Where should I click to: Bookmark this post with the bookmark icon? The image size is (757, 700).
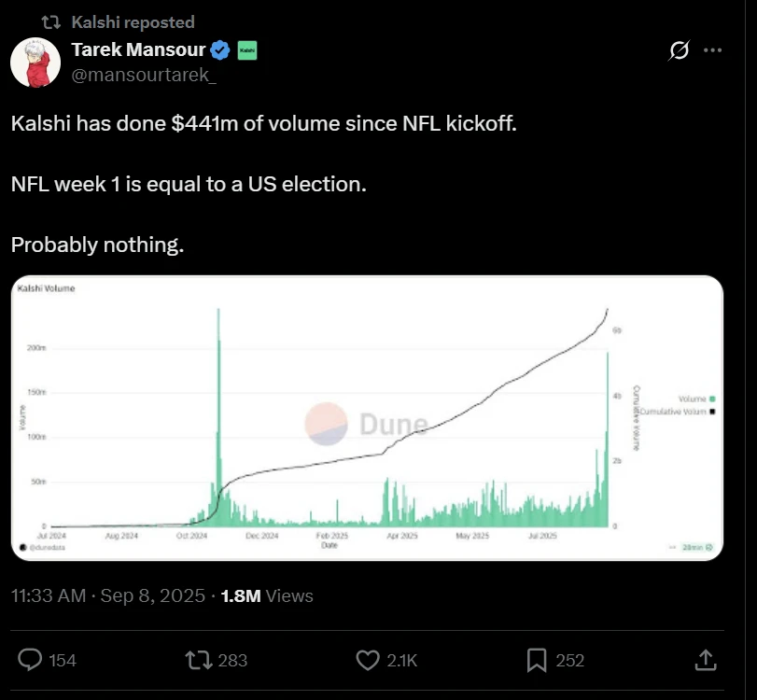click(537, 660)
